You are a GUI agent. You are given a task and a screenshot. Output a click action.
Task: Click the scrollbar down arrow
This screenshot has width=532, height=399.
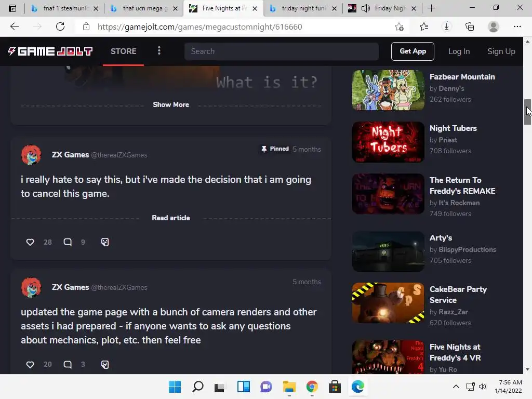(527, 369)
